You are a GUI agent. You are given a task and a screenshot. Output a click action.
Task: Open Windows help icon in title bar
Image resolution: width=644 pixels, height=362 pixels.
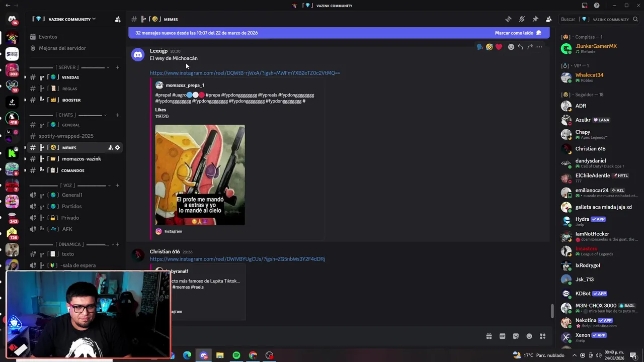coord(597,6)
